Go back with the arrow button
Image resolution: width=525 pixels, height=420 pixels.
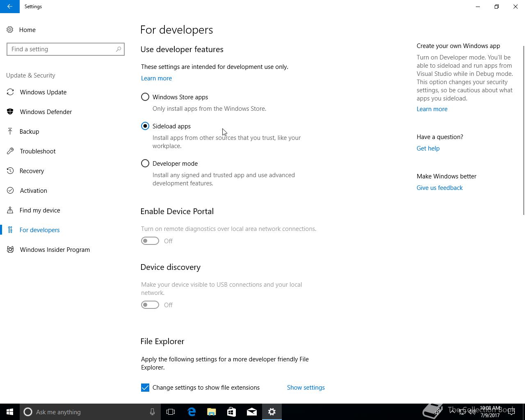10,7
